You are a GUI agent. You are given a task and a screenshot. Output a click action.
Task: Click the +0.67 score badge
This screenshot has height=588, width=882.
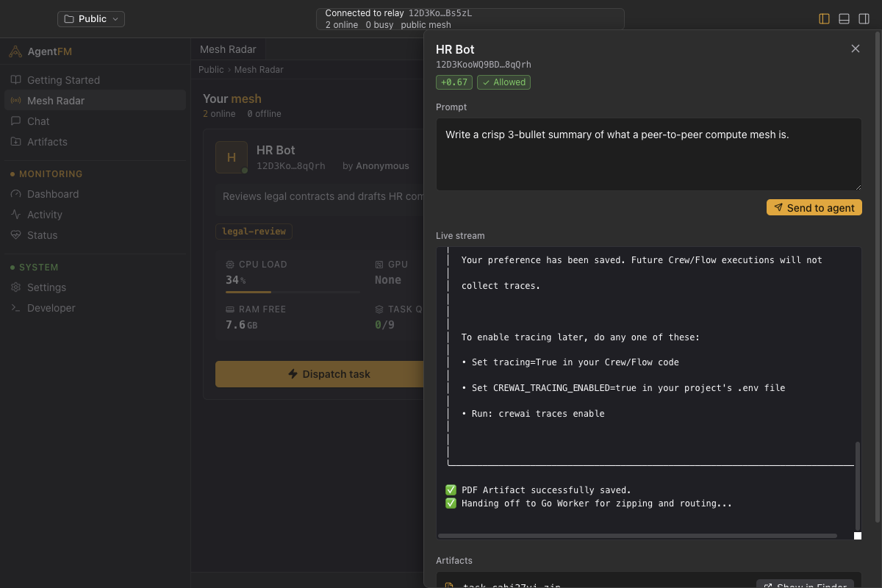point(454,82)
